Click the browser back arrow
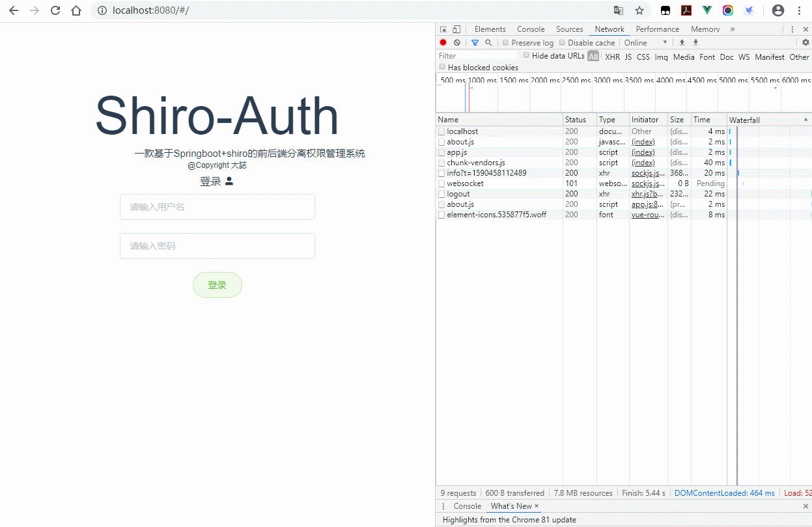 (14, 10)
